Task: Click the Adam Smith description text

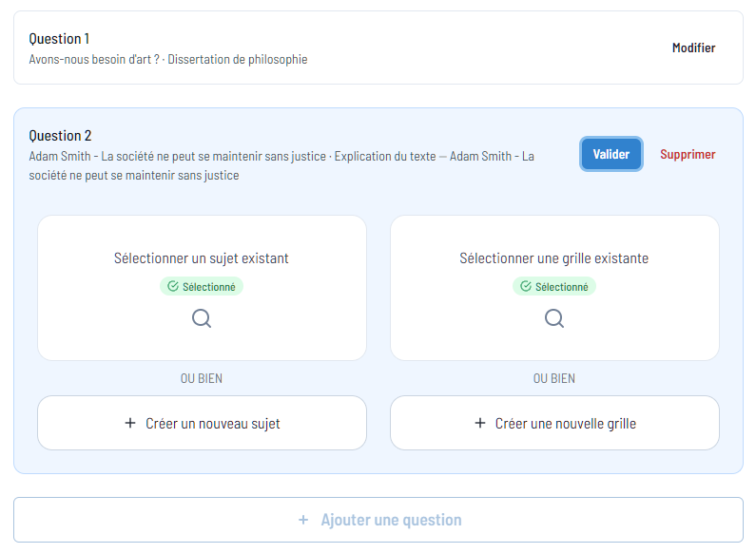Action: (x=281, y=165)
